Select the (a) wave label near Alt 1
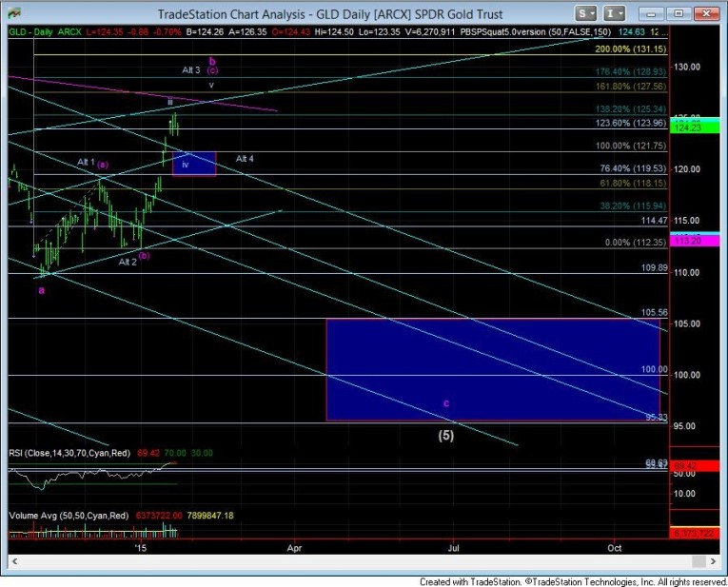The image size is (728, 587). point(103,165)
